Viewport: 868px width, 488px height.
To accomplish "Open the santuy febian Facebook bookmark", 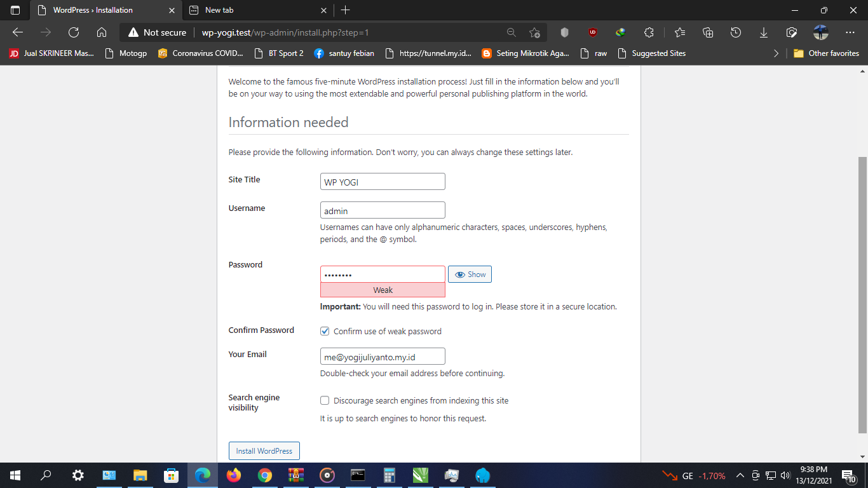I will tap(344, 53).
